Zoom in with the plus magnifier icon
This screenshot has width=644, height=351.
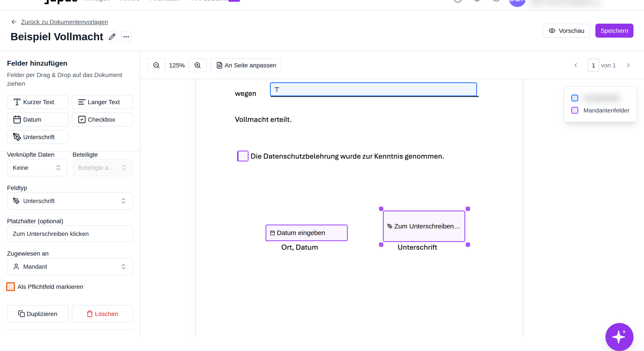coord(198,65)
